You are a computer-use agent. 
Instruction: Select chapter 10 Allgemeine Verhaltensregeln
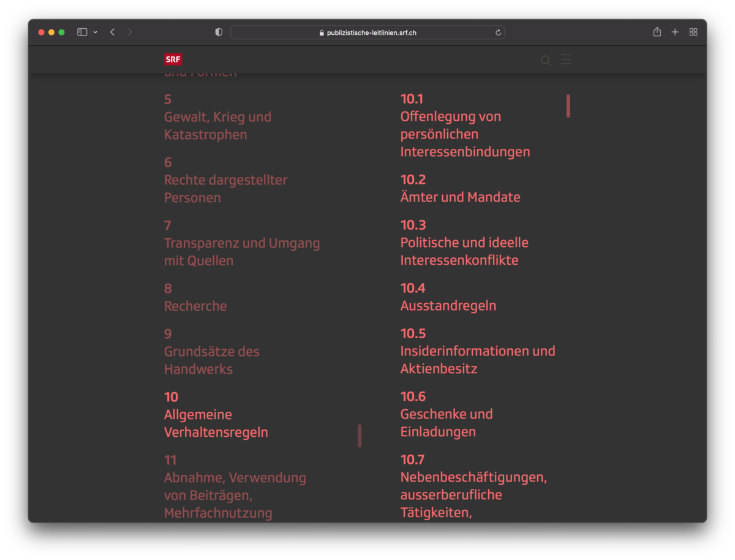[x=216, y=423]
